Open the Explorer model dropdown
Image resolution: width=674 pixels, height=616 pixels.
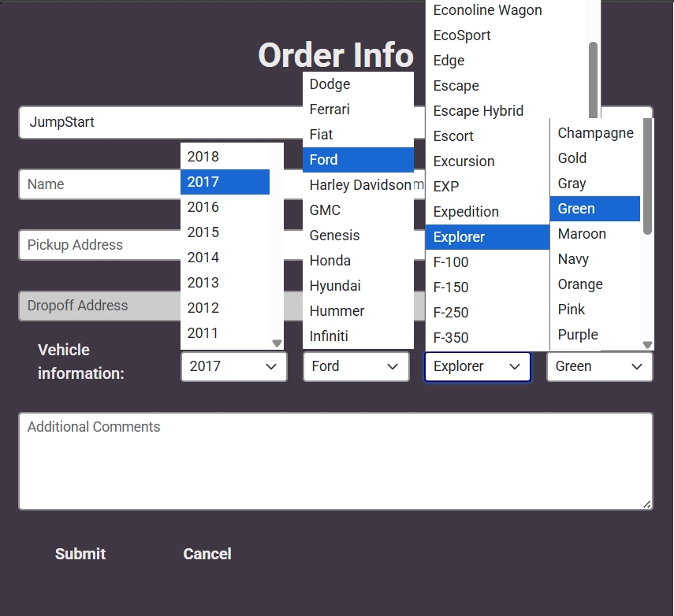tap(478, 366)
